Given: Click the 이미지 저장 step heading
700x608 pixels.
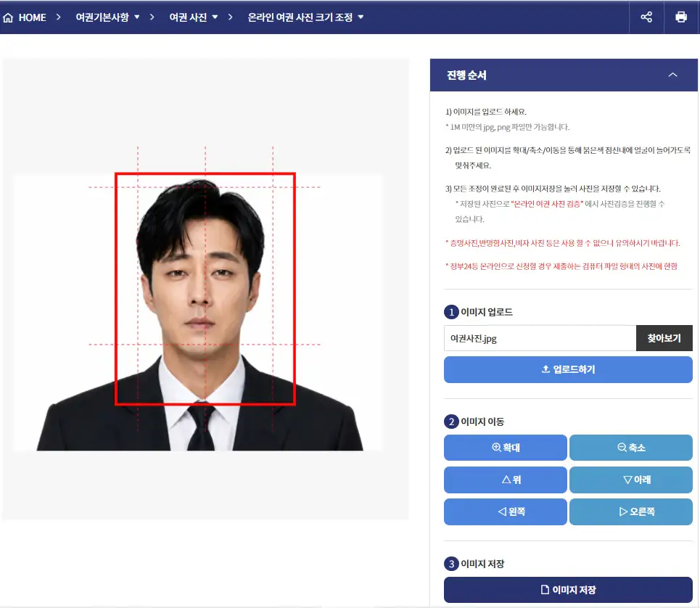Looking at the screenshot, I should coord(482,564).
